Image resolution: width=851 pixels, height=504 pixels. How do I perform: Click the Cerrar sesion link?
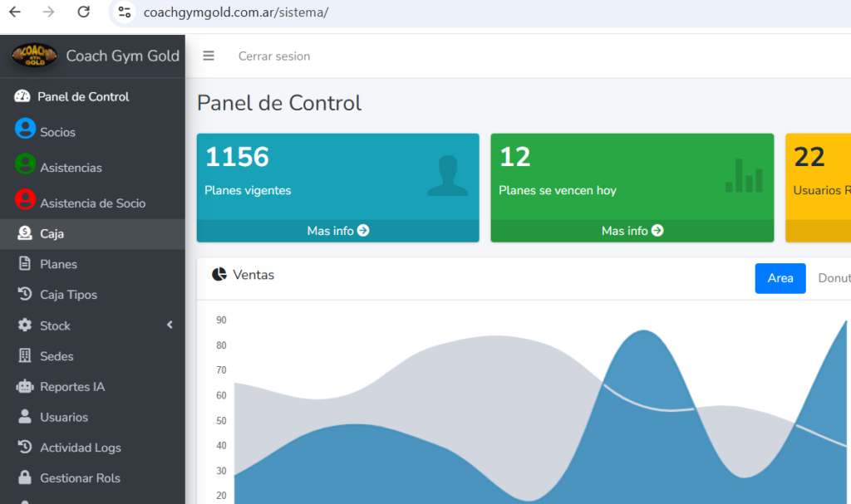(x=274, y=56)
